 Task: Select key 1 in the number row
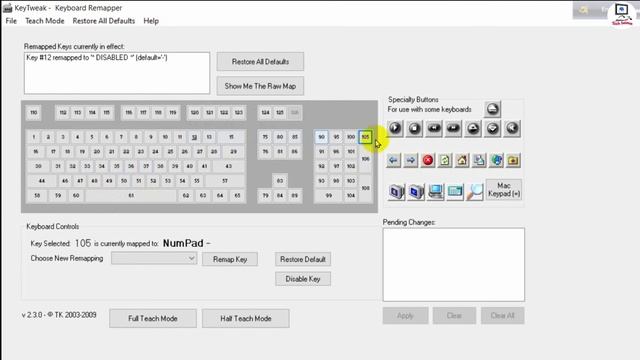click(x=33, y=137)
